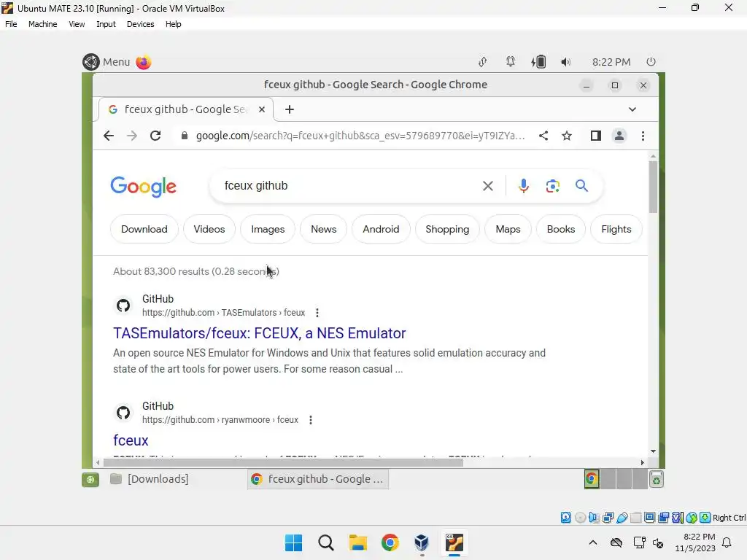The image size is (747, 560).
Task: Share this page from the address bar
Action: click(x=543, y=136)
